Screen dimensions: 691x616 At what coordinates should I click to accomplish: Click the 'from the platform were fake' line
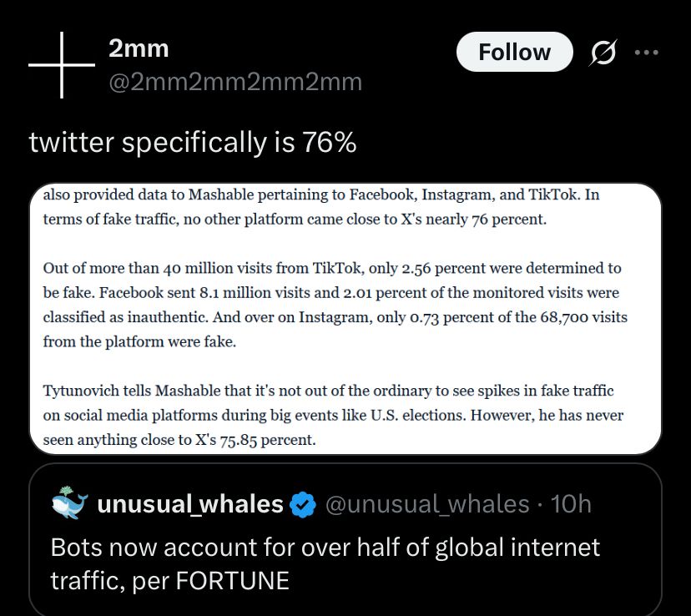[139, 342]
